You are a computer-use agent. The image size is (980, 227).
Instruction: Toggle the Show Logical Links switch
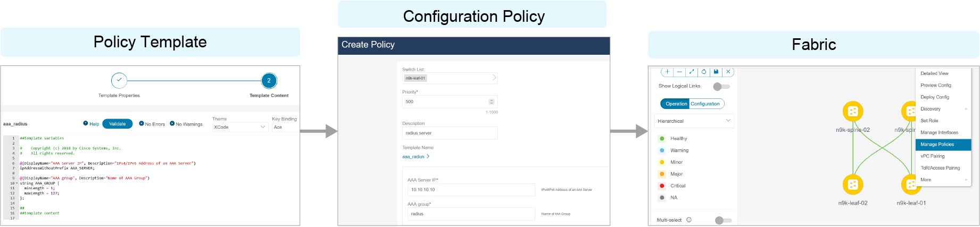click(x=721, y=86)
